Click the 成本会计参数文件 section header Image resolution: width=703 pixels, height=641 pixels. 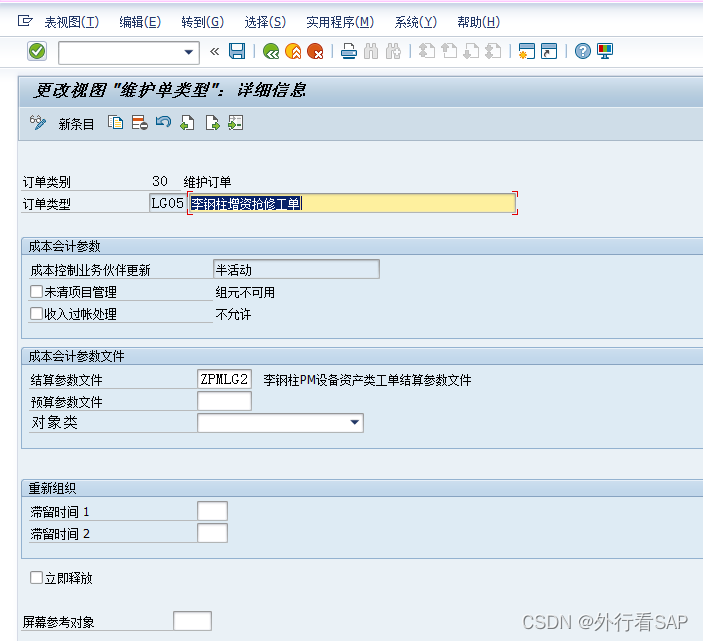76,356
